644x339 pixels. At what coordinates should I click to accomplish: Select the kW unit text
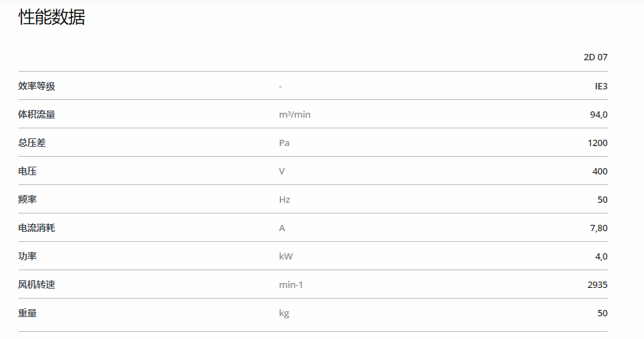pyautogui.click(x=285, y=256)
